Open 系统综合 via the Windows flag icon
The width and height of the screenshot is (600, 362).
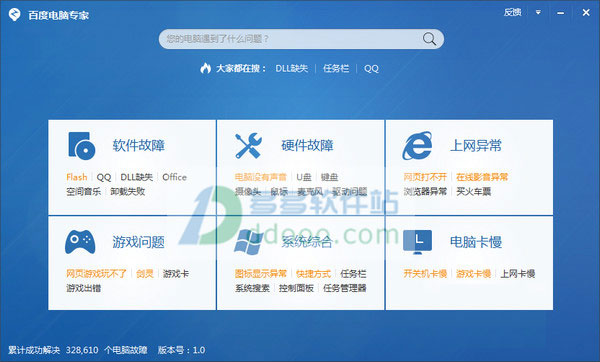tap(248, 242)
